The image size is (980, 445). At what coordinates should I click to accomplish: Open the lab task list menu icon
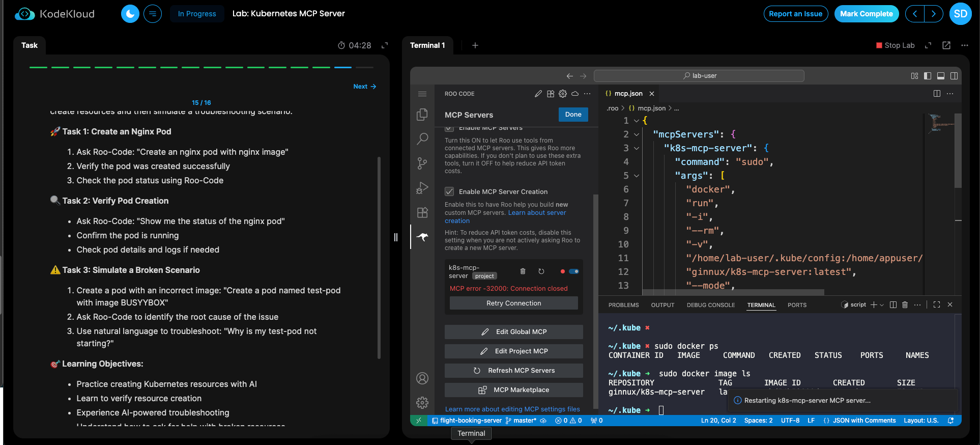153,14
